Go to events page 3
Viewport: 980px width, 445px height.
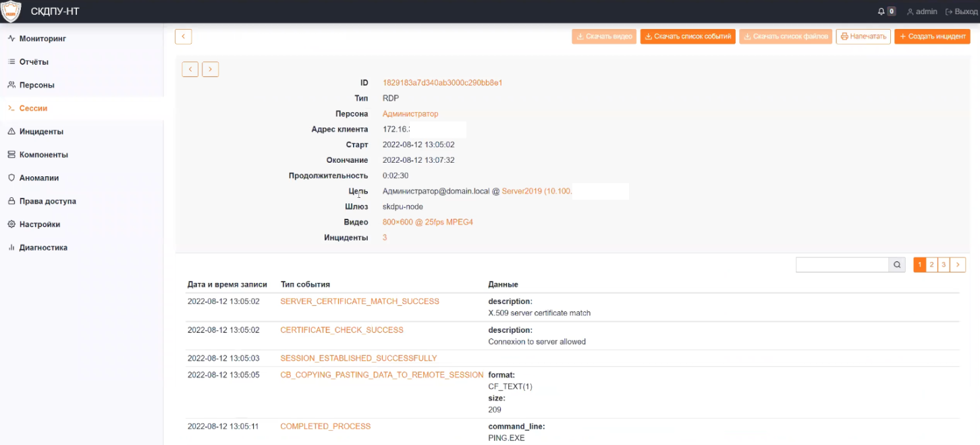click(944, 265)
